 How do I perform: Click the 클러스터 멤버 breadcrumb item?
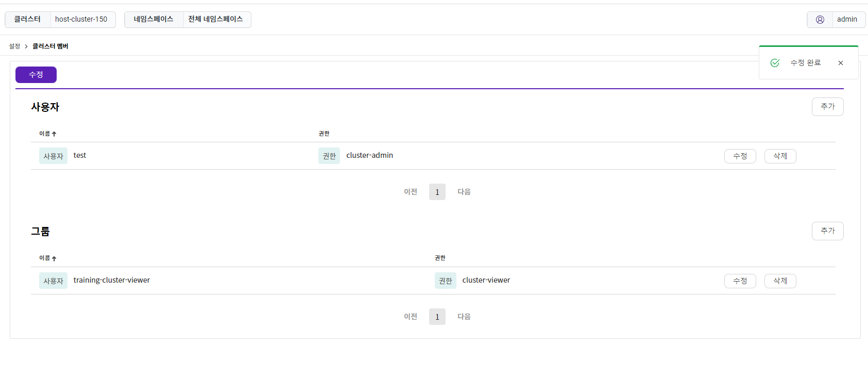[x=50, y=46]
